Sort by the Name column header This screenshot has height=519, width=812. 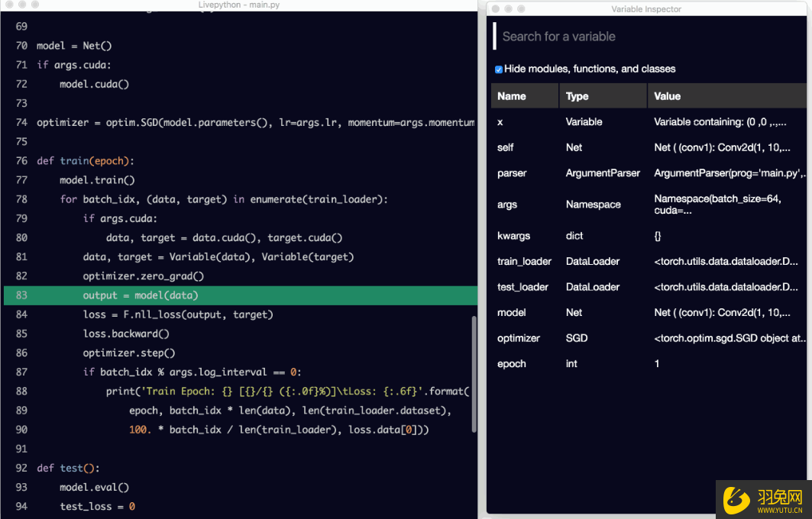512,96
